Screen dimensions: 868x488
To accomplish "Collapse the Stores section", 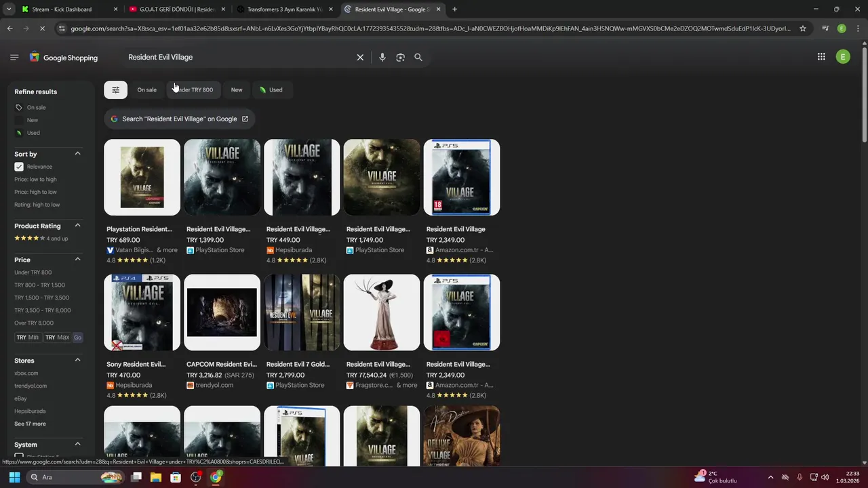I will [x=77, y=361].
